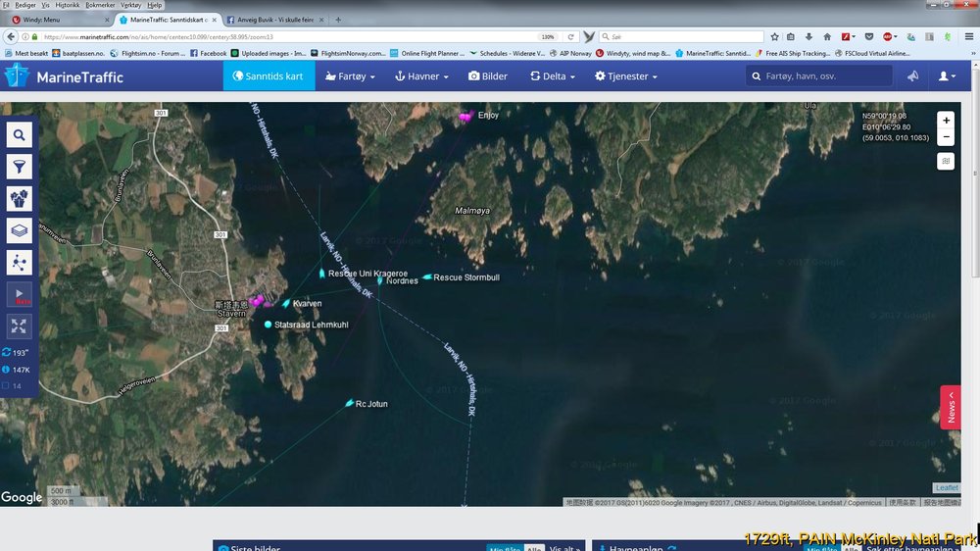Start the playback beta tool
The height and width of the screenshot is (551, 980).
pyautogui.click(x=20, y=294)
